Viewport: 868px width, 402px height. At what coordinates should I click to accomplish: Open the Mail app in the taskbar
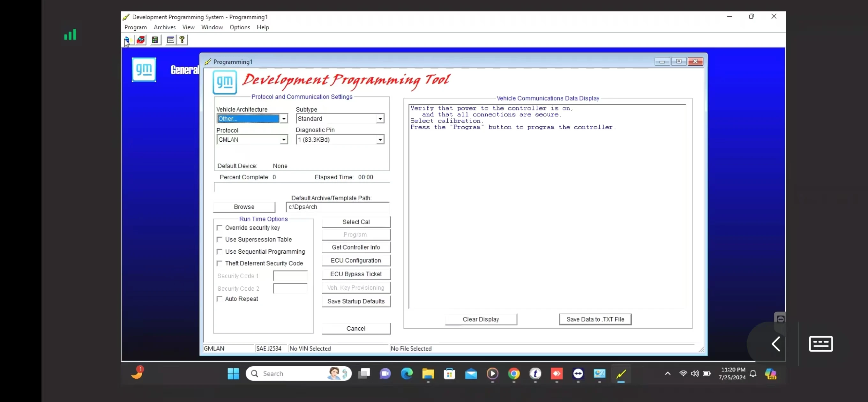pos(471,373)
